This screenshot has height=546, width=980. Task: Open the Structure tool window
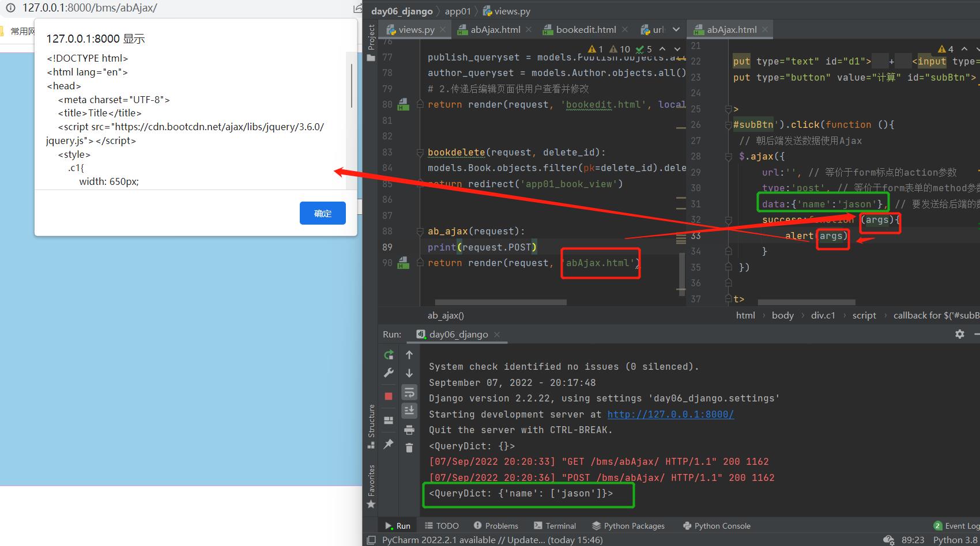point(371,427)
